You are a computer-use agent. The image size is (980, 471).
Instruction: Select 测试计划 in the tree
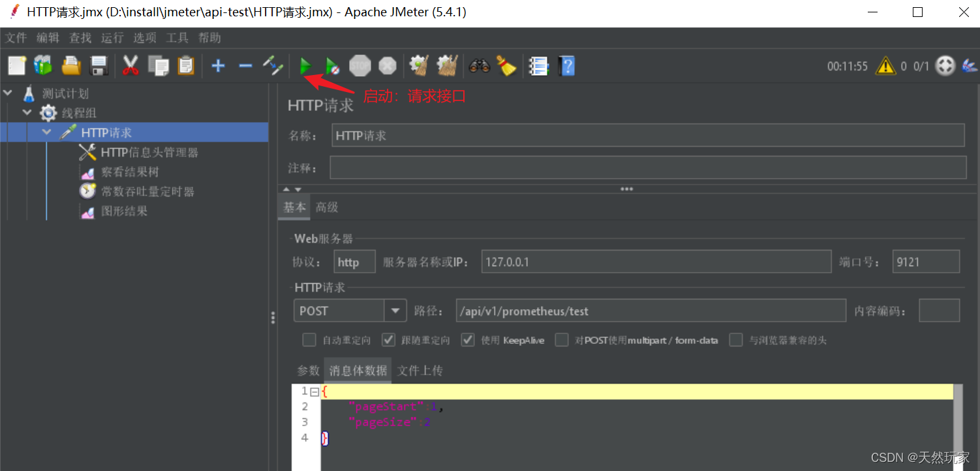(65, 94)
